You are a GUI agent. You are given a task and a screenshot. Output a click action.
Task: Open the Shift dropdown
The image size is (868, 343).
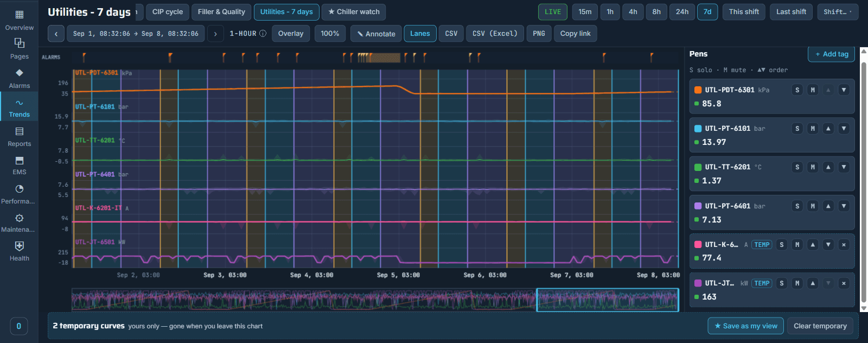838,12
